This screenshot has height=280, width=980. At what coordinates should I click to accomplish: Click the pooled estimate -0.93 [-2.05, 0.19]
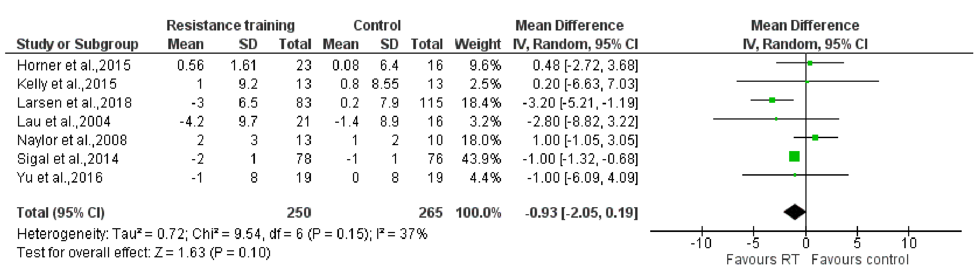[581, 213]
